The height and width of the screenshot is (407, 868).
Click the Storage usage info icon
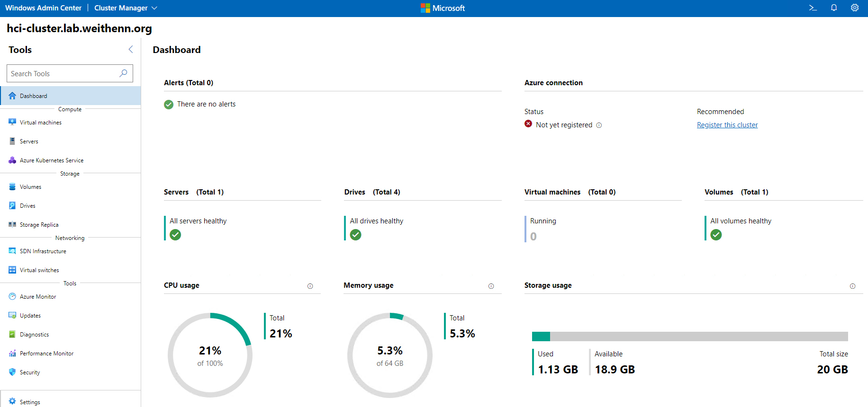[852, 286]
